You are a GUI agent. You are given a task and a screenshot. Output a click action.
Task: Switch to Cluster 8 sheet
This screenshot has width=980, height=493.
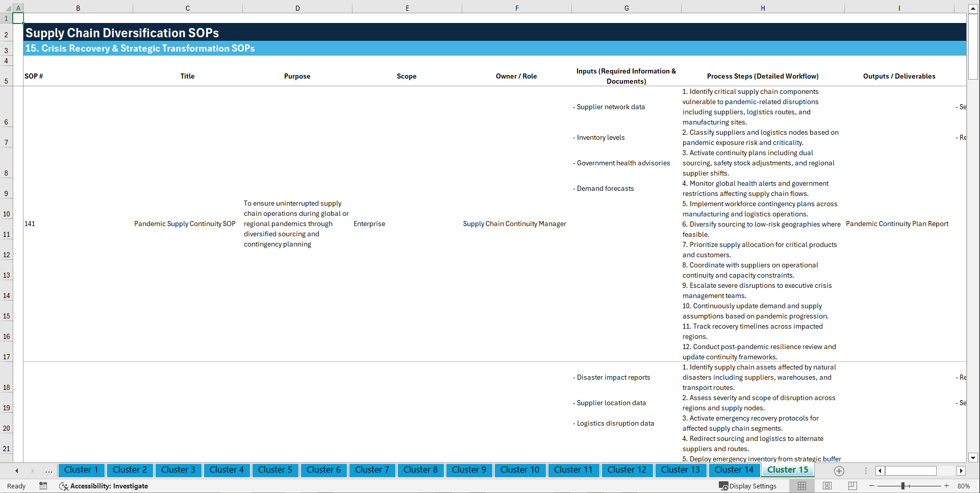click(420, 470)
